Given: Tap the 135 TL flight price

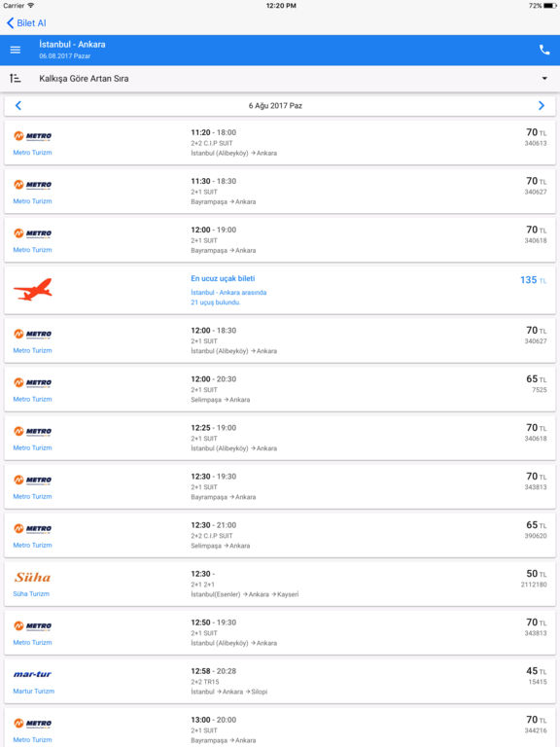Looking at the screenshot, I should click(x=534, y=280).
